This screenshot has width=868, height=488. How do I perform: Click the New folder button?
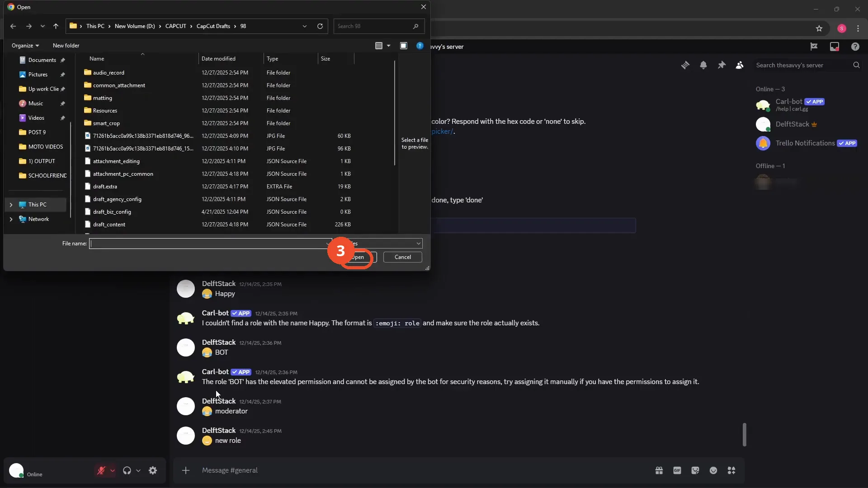66,46
